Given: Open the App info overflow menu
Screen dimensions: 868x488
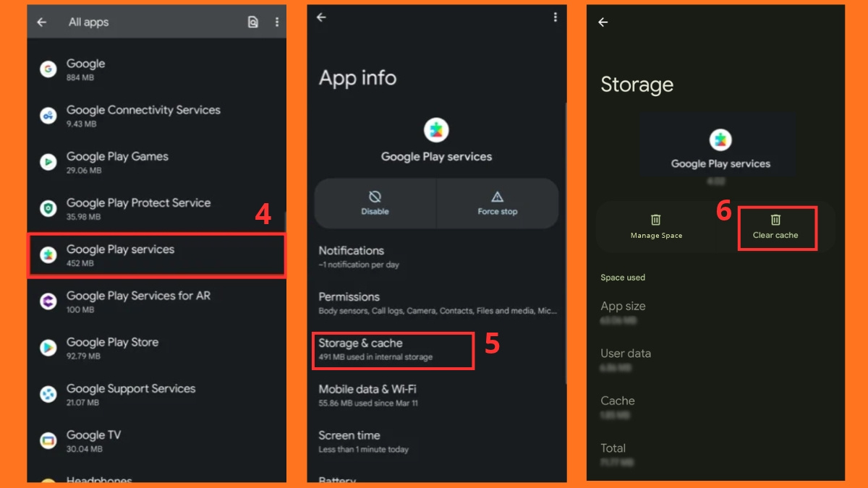Looking at the screenshot, I should coord(556,17).
